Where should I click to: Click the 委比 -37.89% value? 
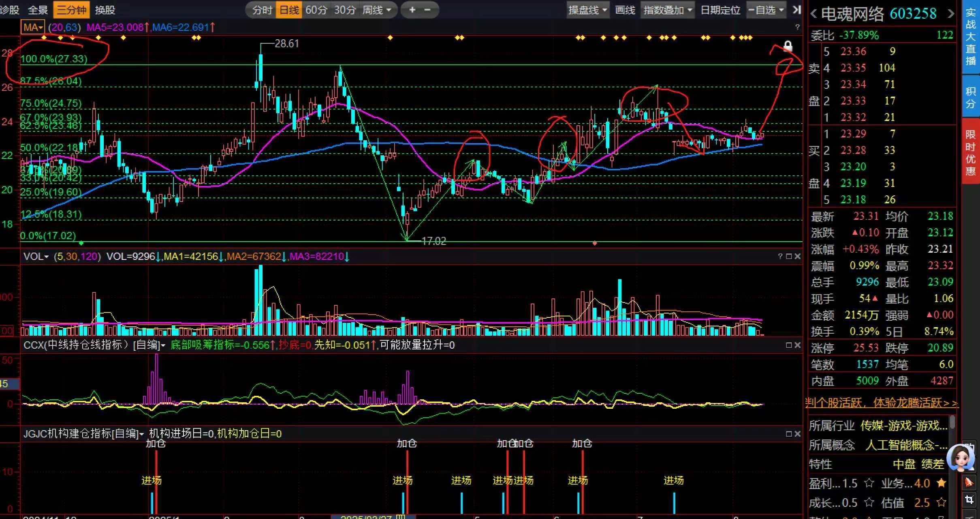click(x=859, y=35)
